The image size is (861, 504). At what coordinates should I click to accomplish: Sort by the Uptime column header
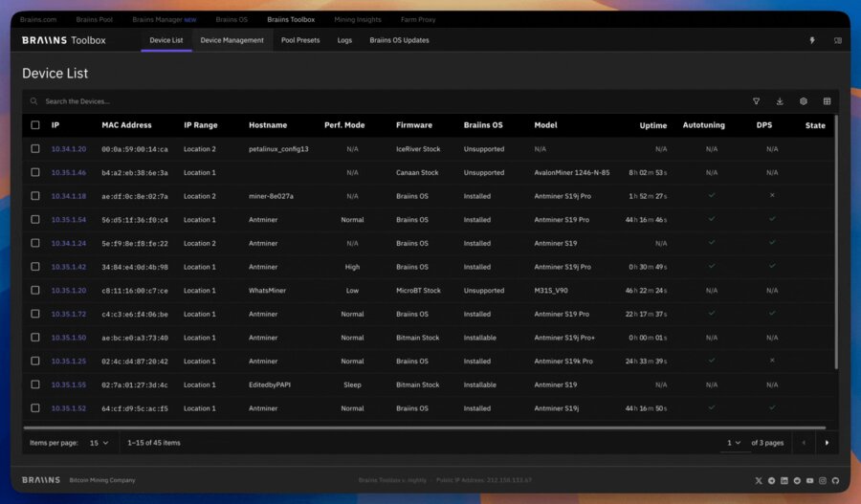(x=652, y=125)
